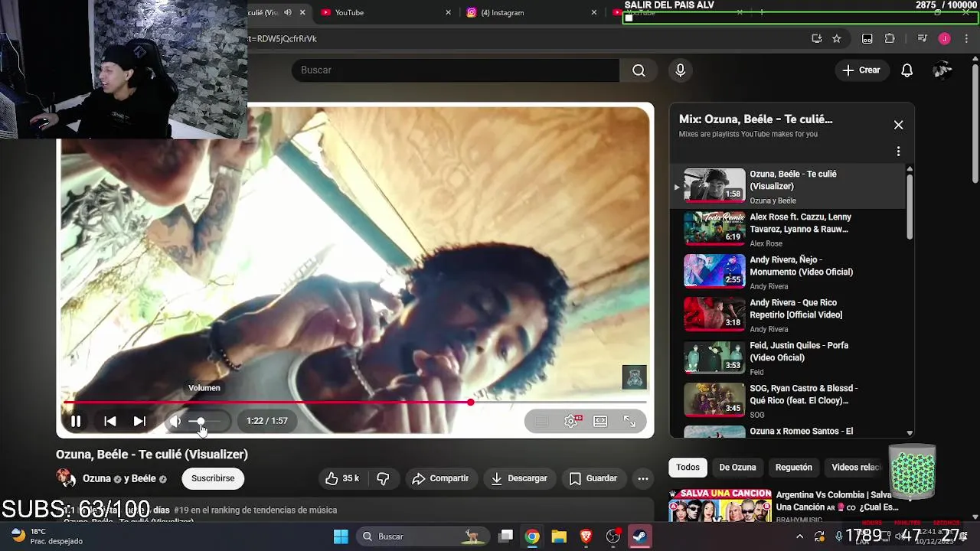This screenshot has width=980, height=551.
Task: Open notifications bell
Action: point(907,70)
